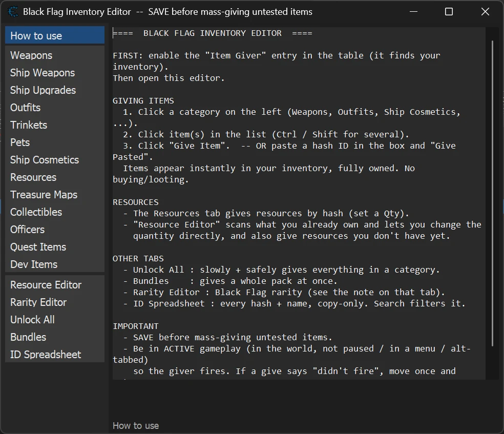The width and height of the screenshot is (504, 434).
Task: Click the instructions text scrollbar thumb
Action: pos(492,193)
